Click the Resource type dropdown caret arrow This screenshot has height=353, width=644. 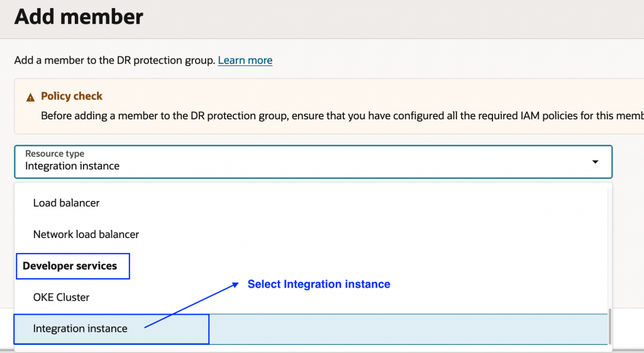point(595,162)
